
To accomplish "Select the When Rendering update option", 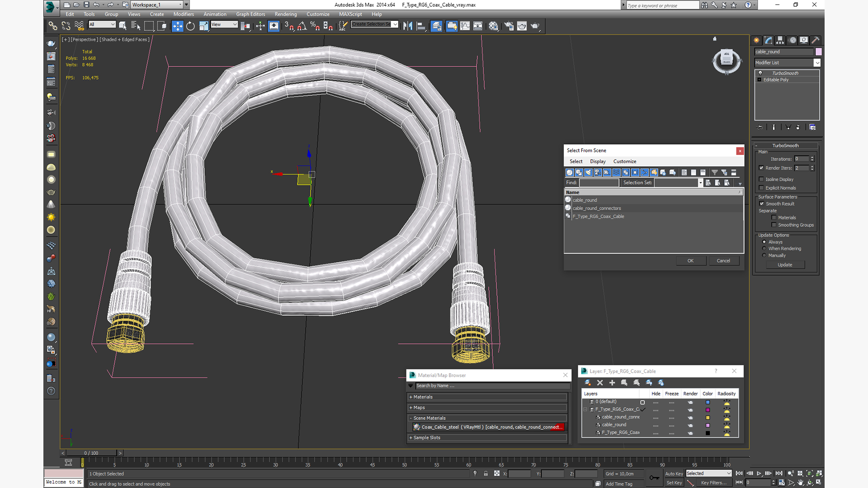I will tap(764, 249).
